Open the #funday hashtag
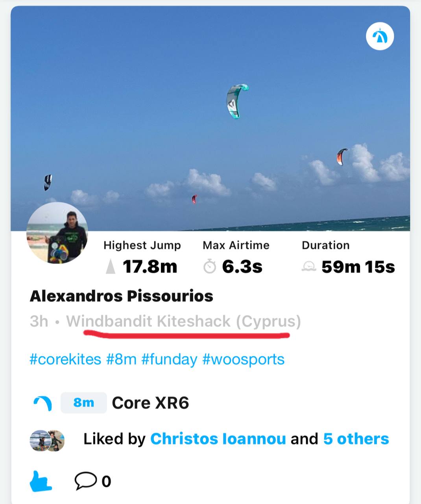 tap(169, 359)
